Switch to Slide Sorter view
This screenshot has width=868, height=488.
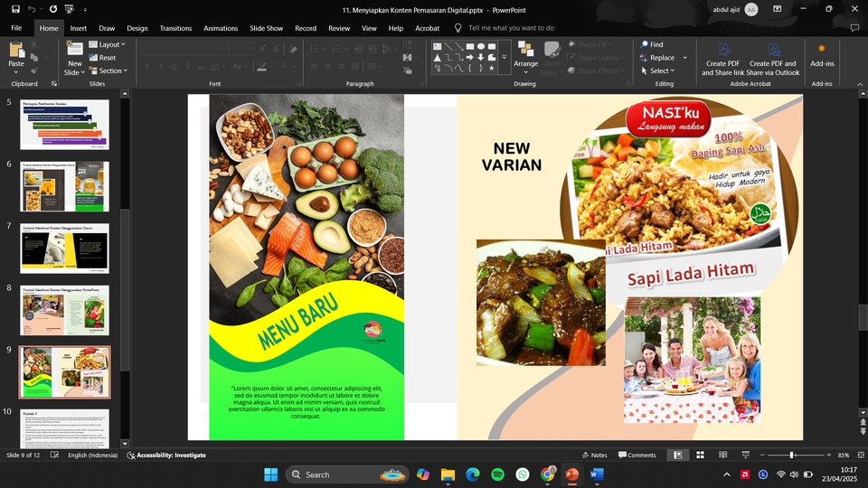coord(700,455)
